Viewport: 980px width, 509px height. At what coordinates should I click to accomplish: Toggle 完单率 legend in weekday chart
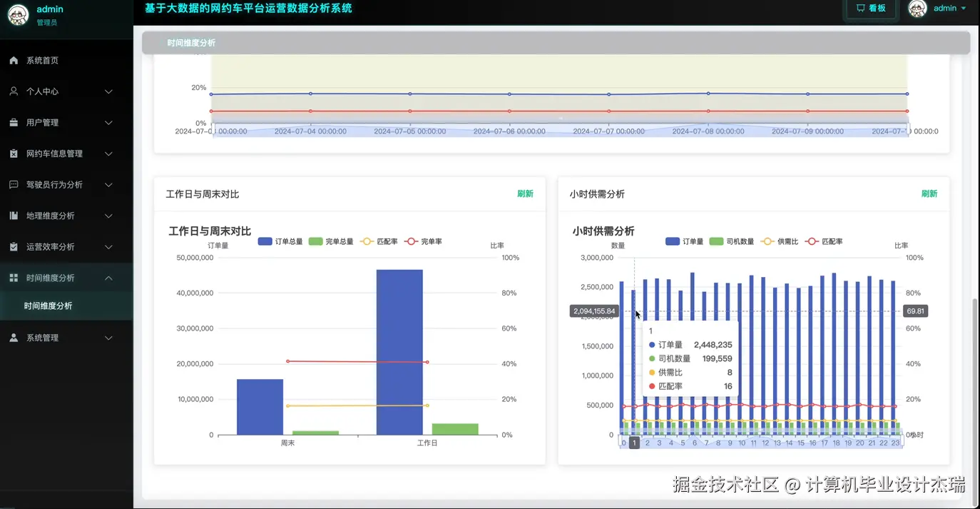tap(423, 241)
